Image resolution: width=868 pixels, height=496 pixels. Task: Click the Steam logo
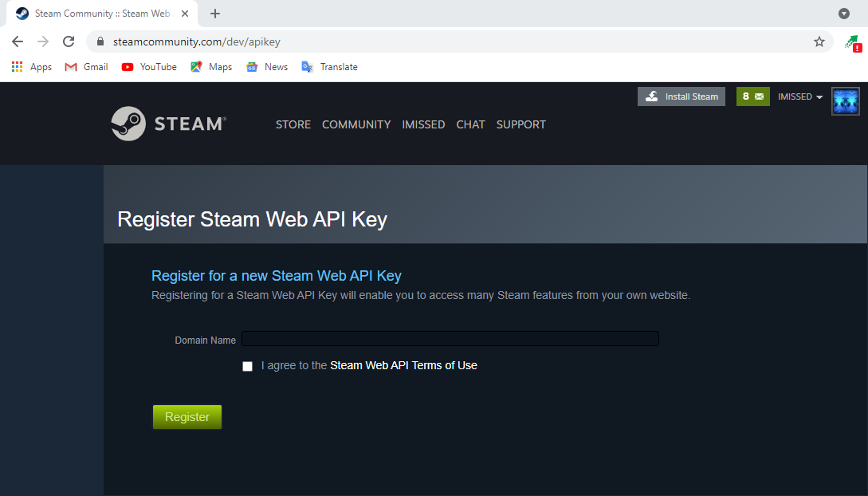click(x=169, y=124)
